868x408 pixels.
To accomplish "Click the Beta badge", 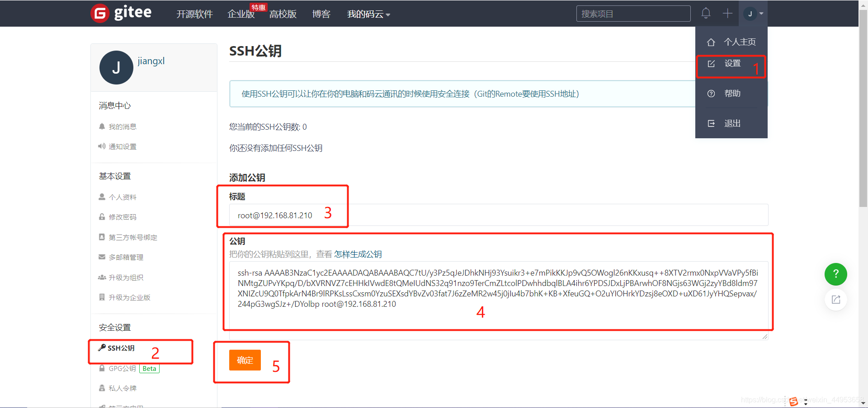I will (149, 369).
